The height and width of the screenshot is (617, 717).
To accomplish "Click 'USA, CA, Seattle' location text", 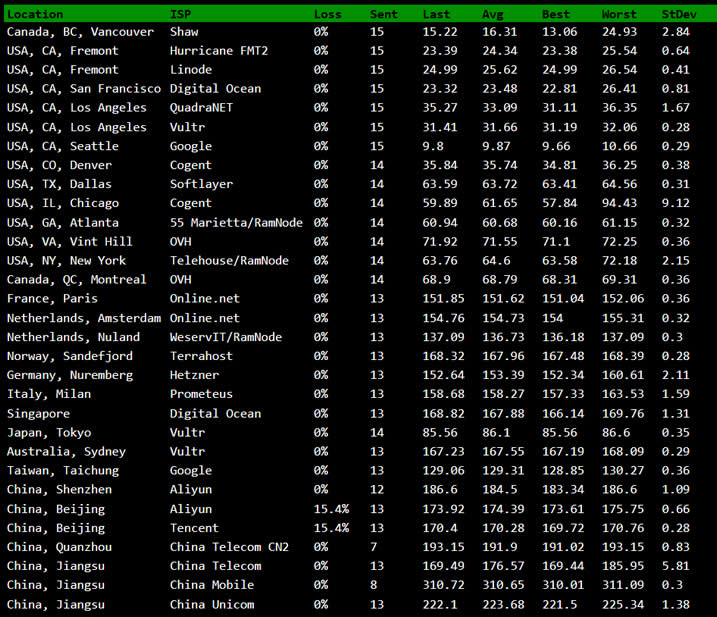I will [63, 146].
